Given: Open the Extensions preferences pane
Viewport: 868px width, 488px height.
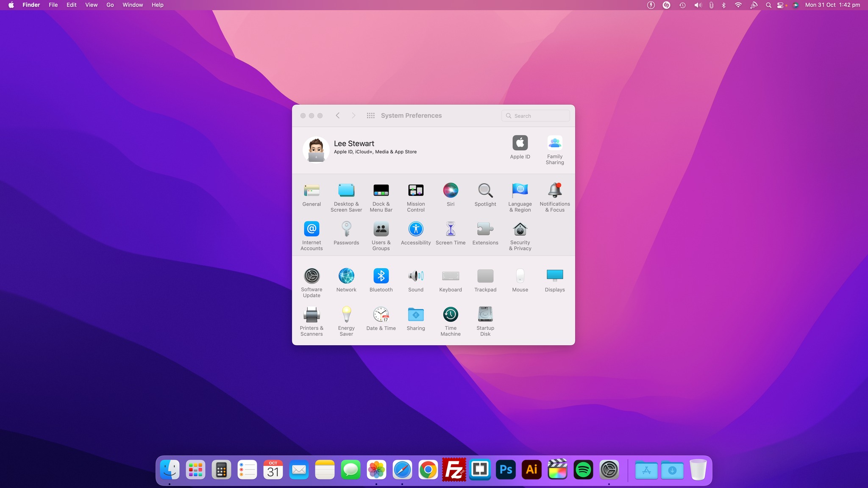Looking at the screenshot, I should [x=485, y=233].
